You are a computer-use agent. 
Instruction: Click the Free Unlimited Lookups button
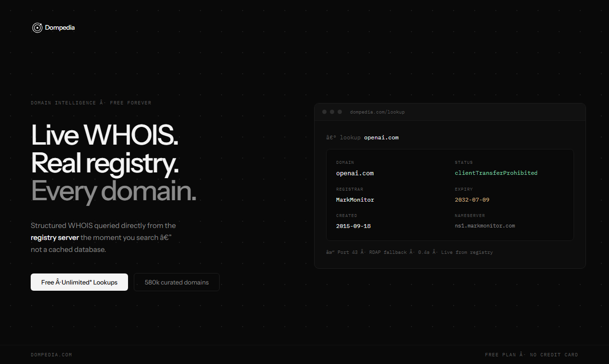click(79, 282)
